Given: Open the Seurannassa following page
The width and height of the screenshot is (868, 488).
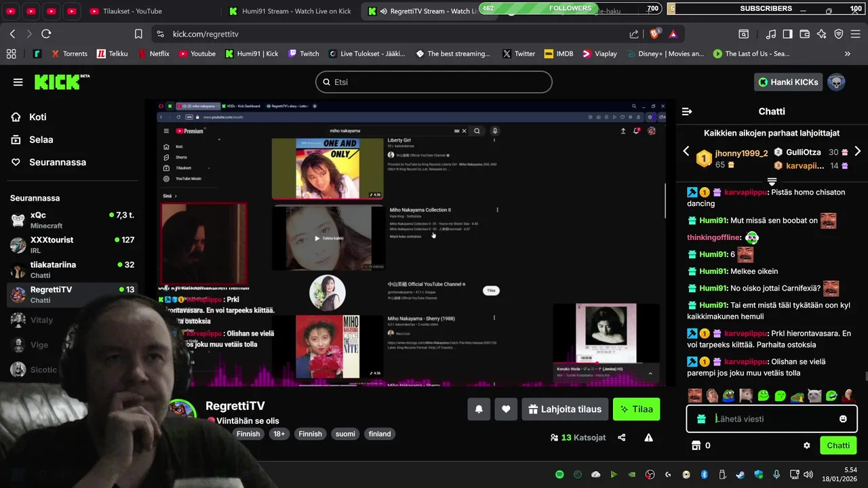Looking at the screenshot, I should pyautogui.click(x=48, y=162).
